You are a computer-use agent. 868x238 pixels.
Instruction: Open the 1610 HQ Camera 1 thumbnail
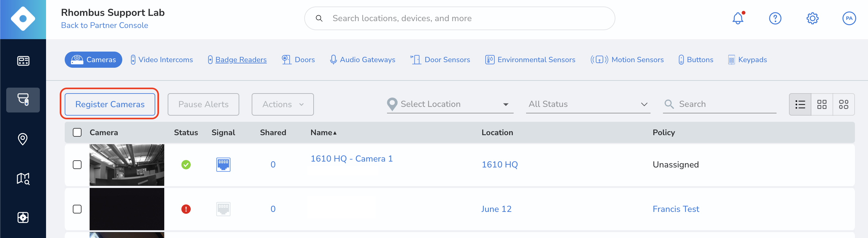[127, 165]
